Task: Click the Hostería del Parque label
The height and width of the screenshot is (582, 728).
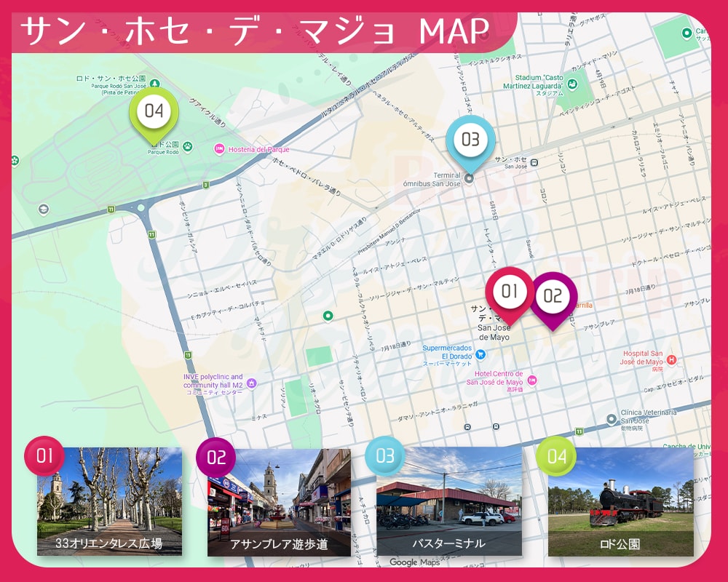Action: 258,149
